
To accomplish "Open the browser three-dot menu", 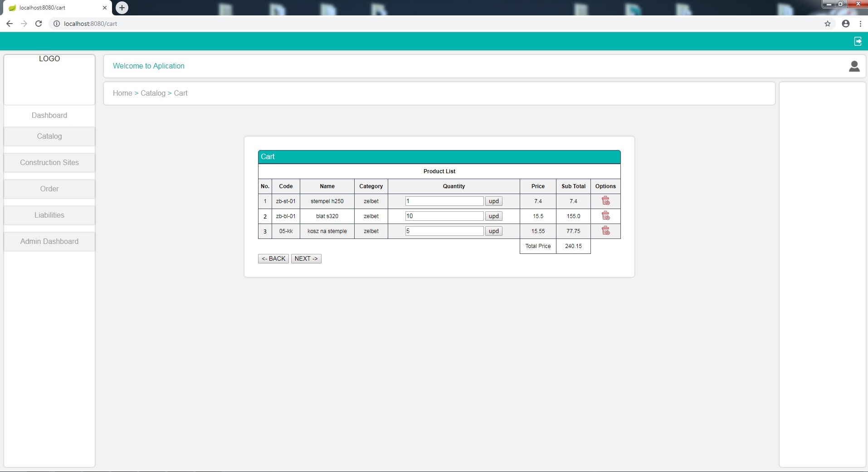I will (x=860, y=24).
